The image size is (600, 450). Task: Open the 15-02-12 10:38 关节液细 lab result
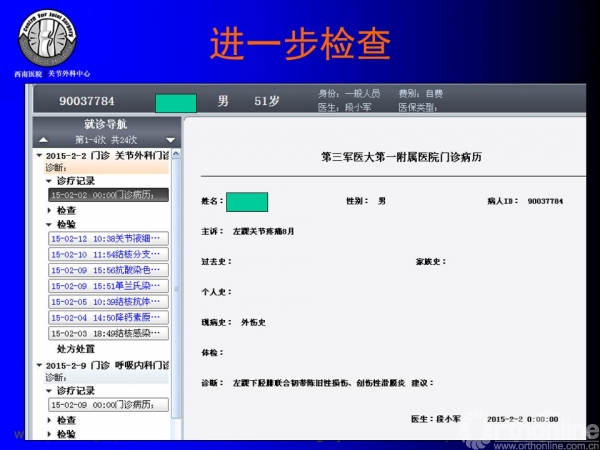point(109,240)
